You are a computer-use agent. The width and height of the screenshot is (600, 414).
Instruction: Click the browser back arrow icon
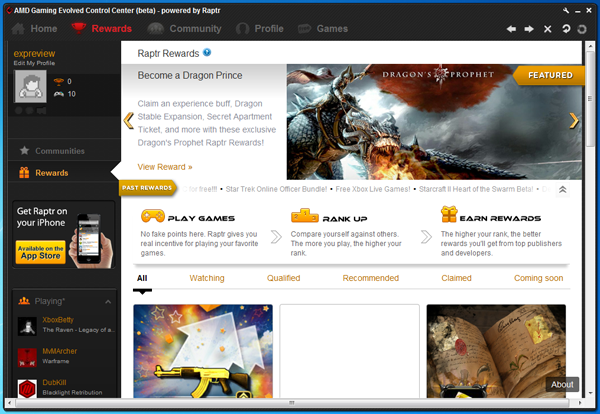(x=512, y=29)
